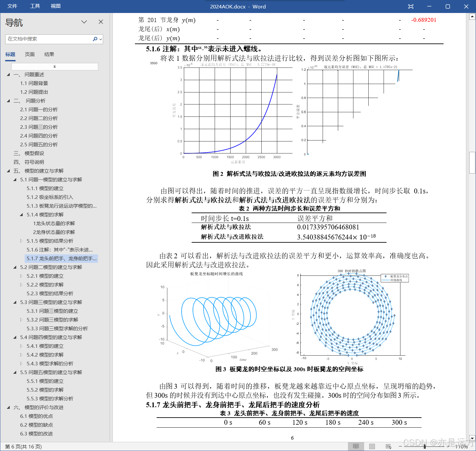The height and width of the screenshot is (451, 476).
Task: Go to heading 2.5 问题五的分析
Action: (39, 145)
